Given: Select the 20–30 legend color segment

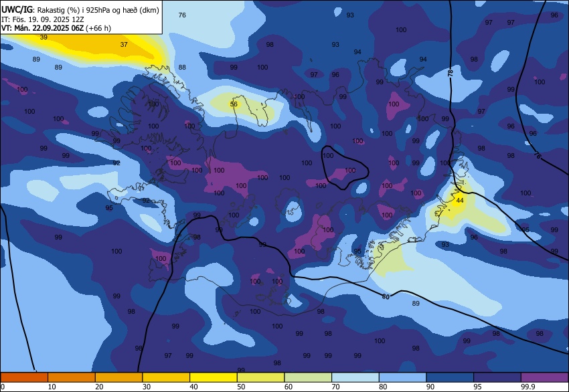Looking at the screenshot, I should [118, 377].
